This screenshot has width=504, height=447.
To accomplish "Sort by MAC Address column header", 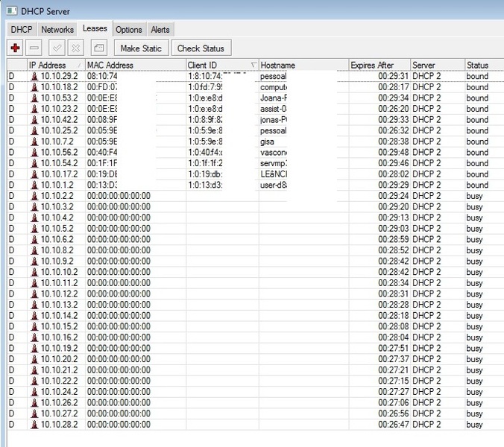I will [x=136, y=66].
